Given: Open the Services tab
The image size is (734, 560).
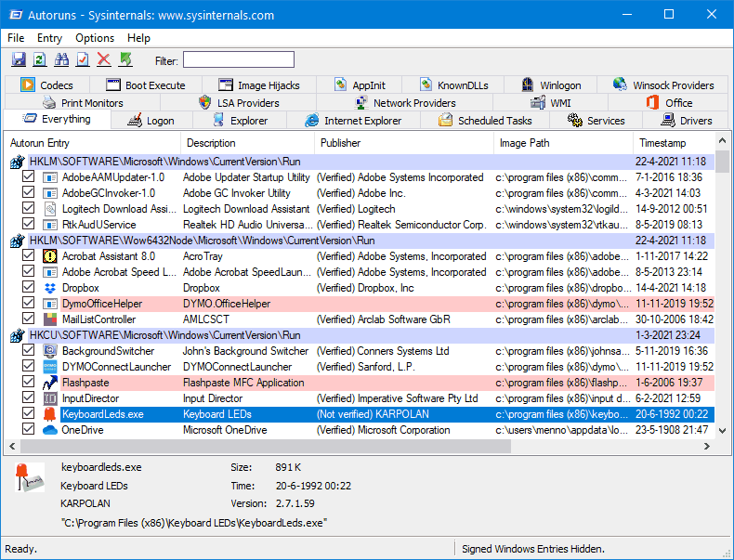Looking at the screenshot, I should [596, 121].
